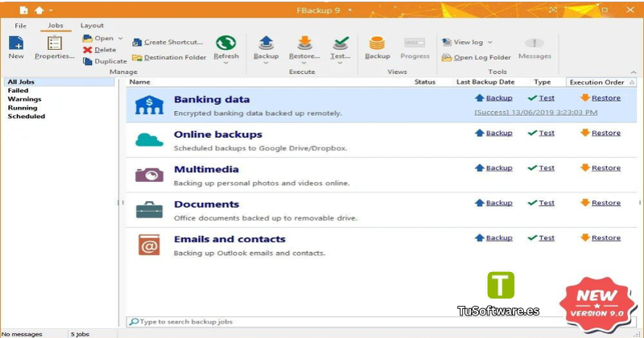644x338 pixels.
Task: Open the Destination Folder
Action: point(169,57)
